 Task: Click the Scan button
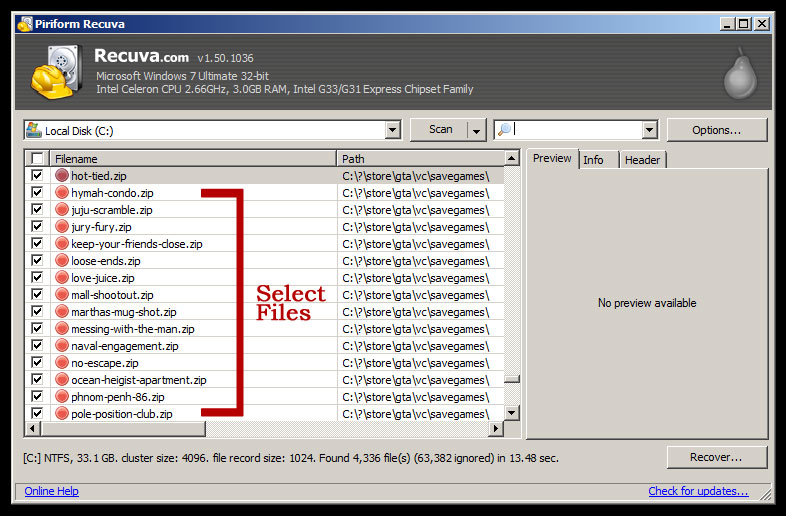coord(440,130)
